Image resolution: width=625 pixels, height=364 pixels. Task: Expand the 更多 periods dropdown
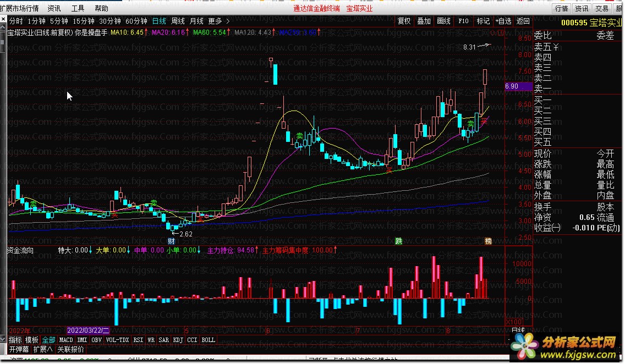coord(219,21)
